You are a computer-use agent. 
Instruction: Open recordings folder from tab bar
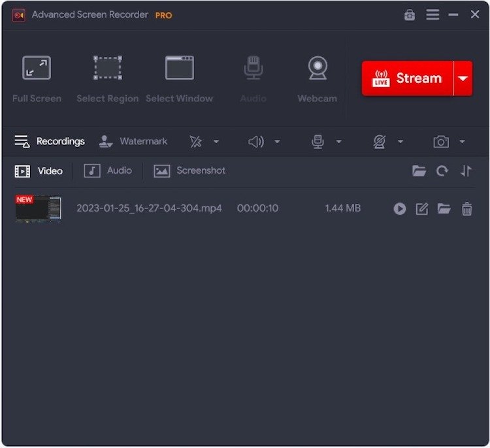pyautogui.click(x=419, y=171)
